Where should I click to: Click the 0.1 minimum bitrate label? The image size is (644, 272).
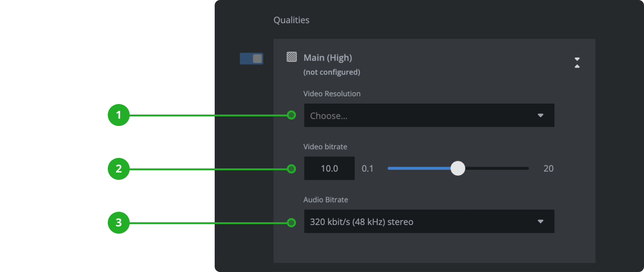pyautogui.click(x=368, y=168)
